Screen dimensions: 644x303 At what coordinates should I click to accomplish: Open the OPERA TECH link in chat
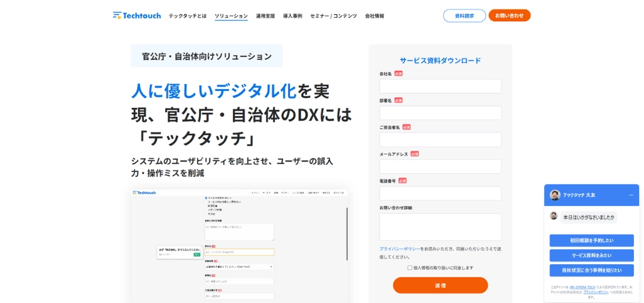point(582,287)
